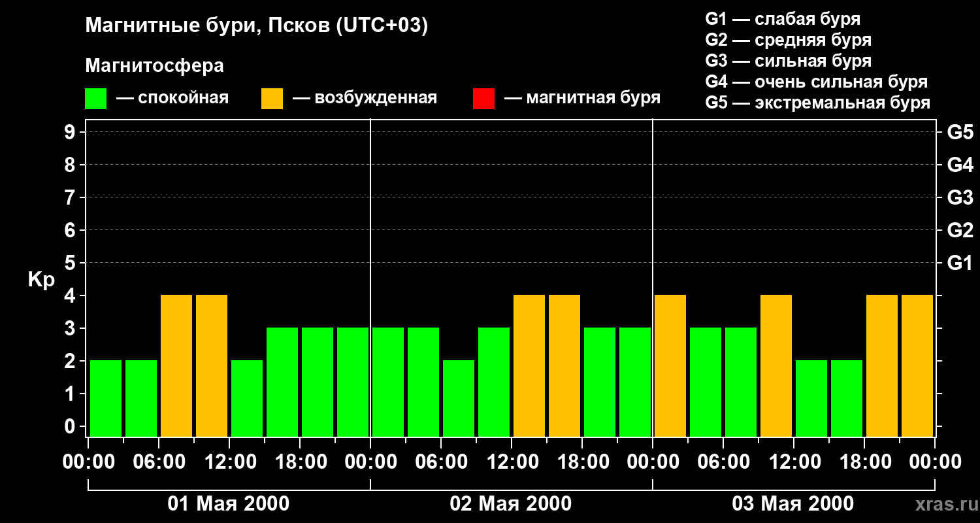This screenshot has width=980, height=523.
Task: Click 'G3 — сильная буря' legend line
Action: tap(789, 61)
